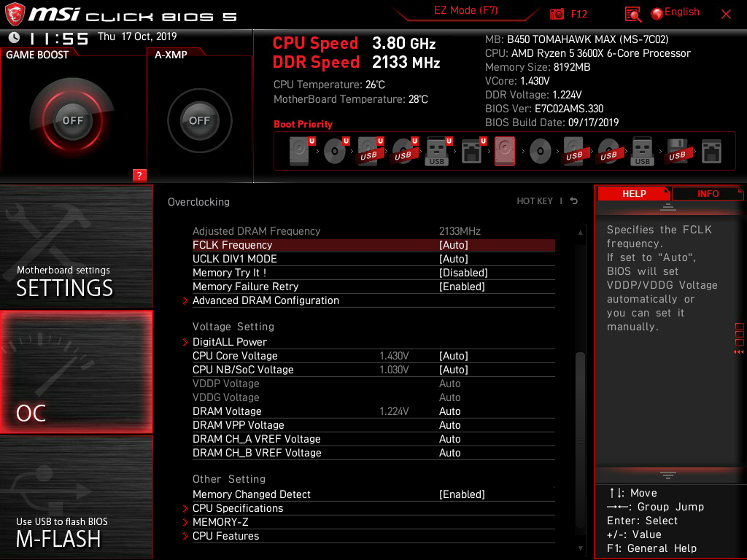Click the scroll down arrow of settings list
Screen dimensions: 747x560
pos(580,548)
